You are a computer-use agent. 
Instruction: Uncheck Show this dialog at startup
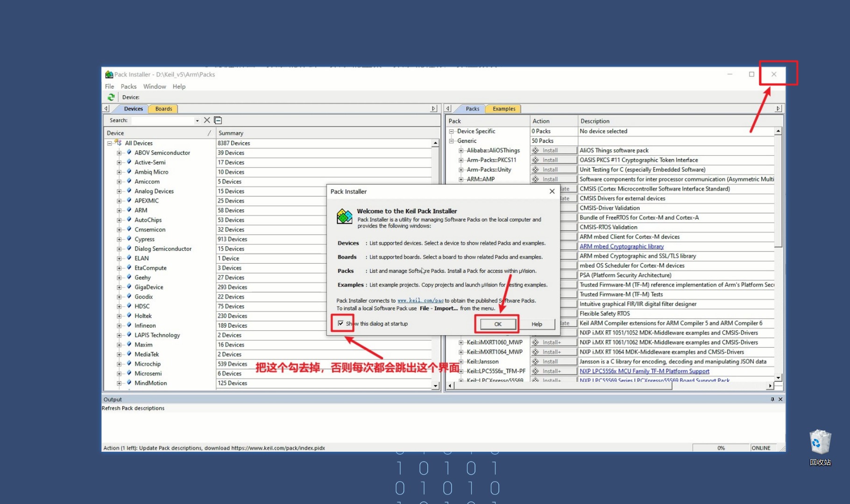pyautogui.click(x=341, y=323)
